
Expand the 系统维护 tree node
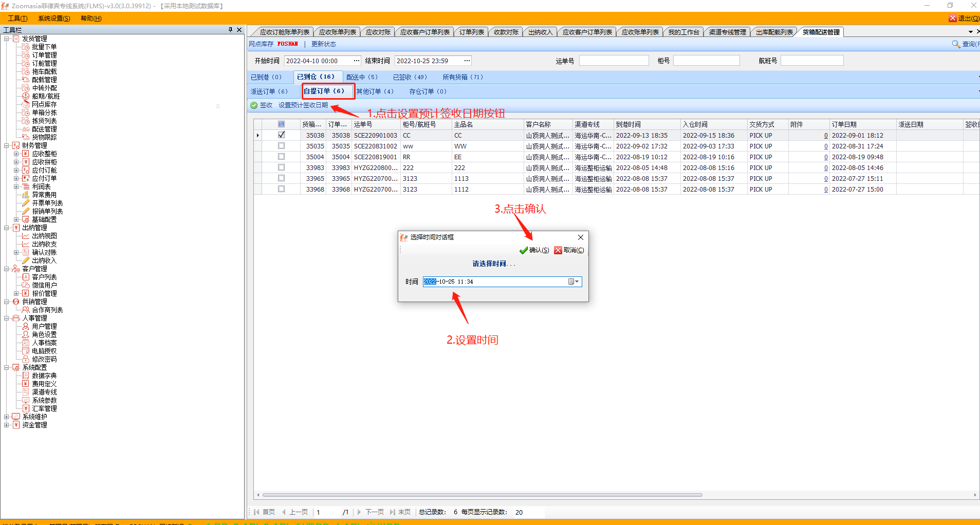[7, 417]
